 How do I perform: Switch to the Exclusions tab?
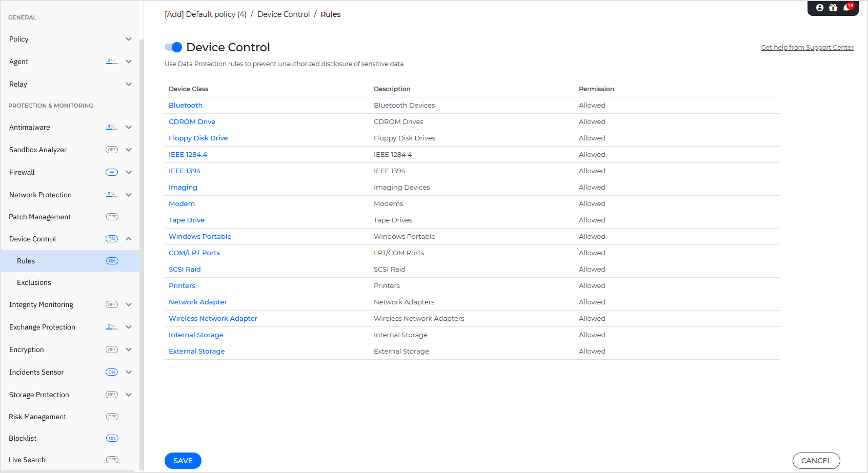(34, 282)
